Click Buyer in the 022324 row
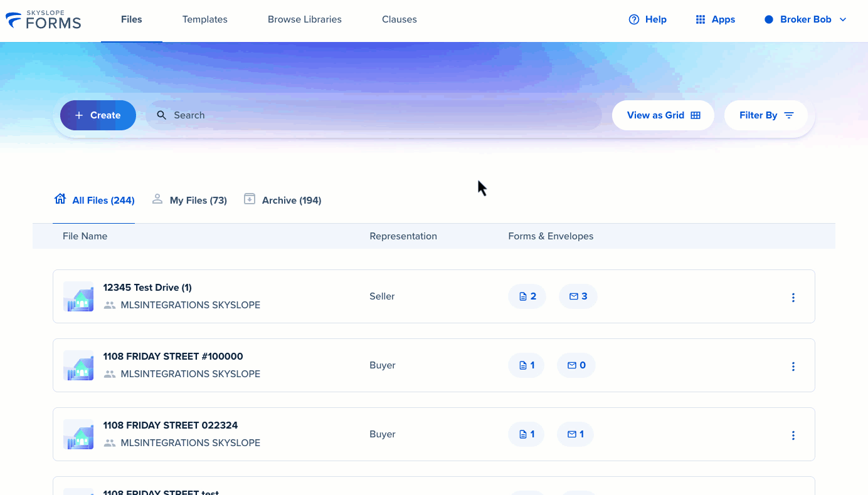 383,434
